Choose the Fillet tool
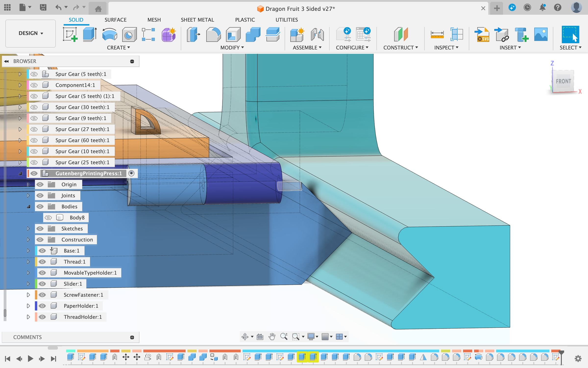Image resolution: width=588 pixels, height=368 pixels. tap(213, 34)
